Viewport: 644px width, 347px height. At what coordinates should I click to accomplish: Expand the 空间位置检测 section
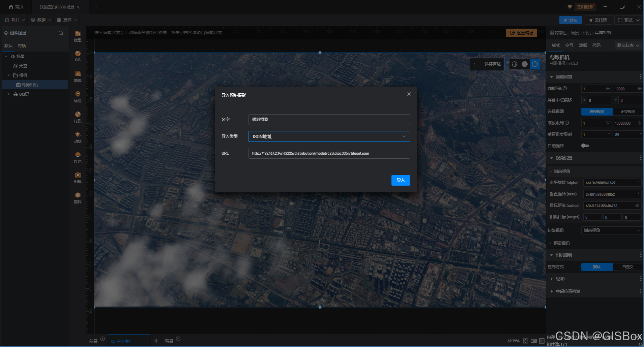pos(552,291)
